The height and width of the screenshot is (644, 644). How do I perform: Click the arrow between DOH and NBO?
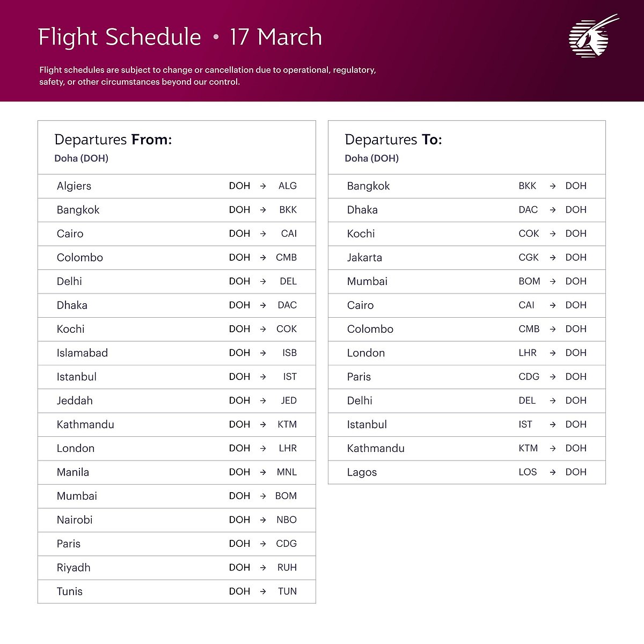(x=263, y=520)
